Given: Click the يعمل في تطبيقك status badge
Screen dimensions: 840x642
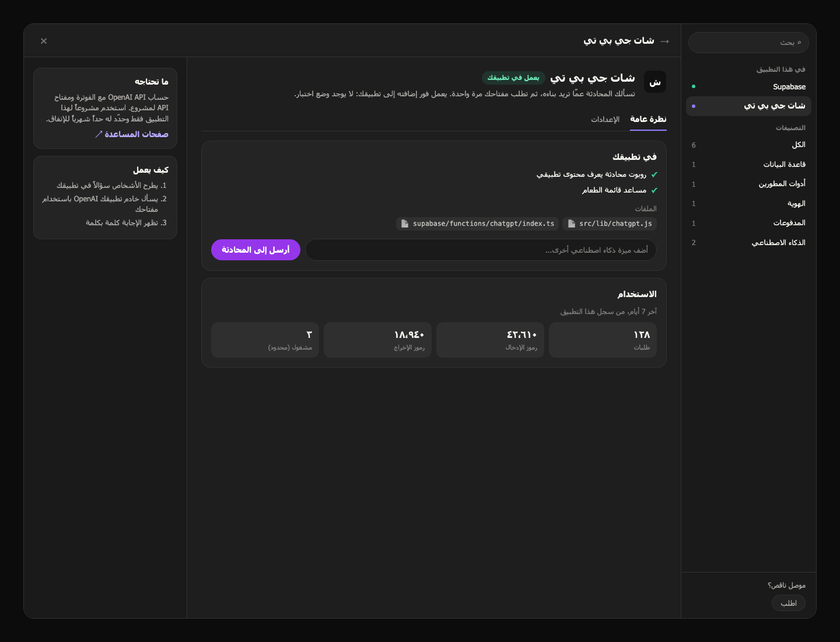Looking at the screenshot, I should coord(513,78).
